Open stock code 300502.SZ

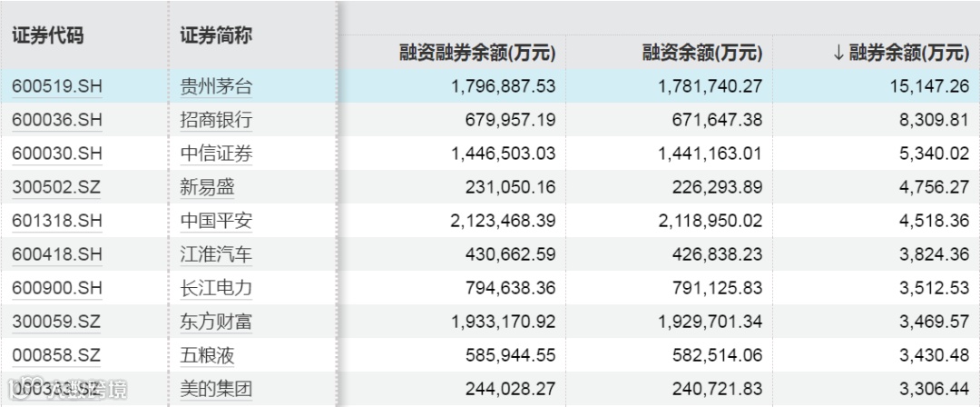56,187
